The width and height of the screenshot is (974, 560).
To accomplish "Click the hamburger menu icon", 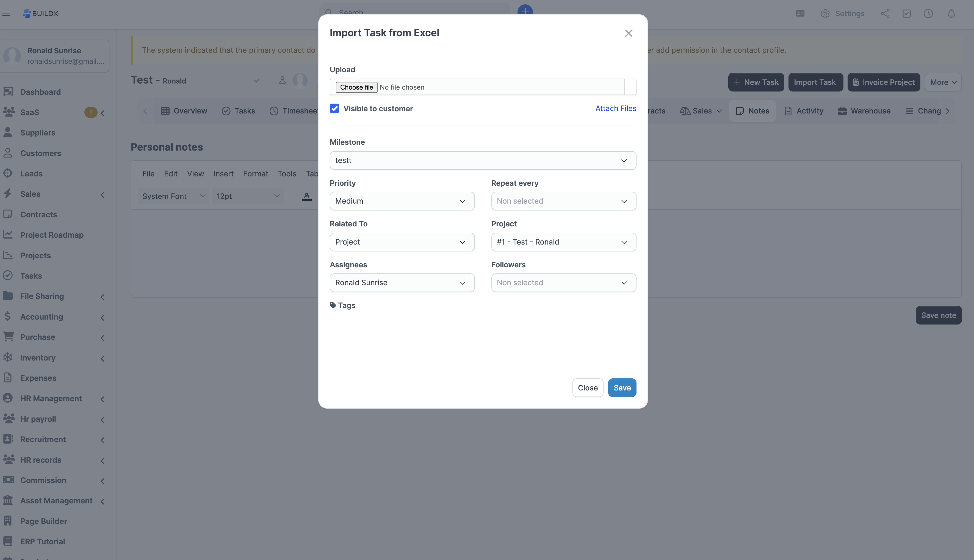I will click(6, 13).
